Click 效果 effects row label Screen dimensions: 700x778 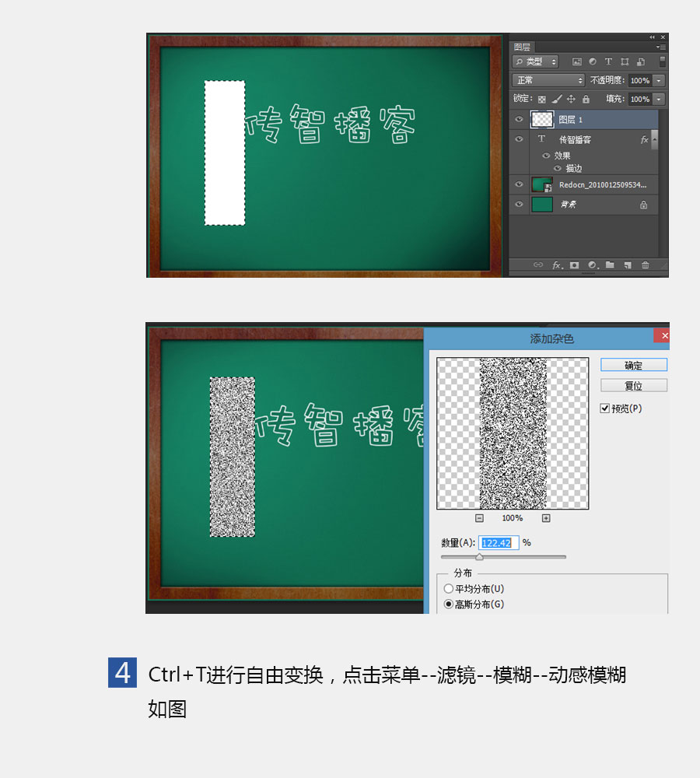coord(562,156)
